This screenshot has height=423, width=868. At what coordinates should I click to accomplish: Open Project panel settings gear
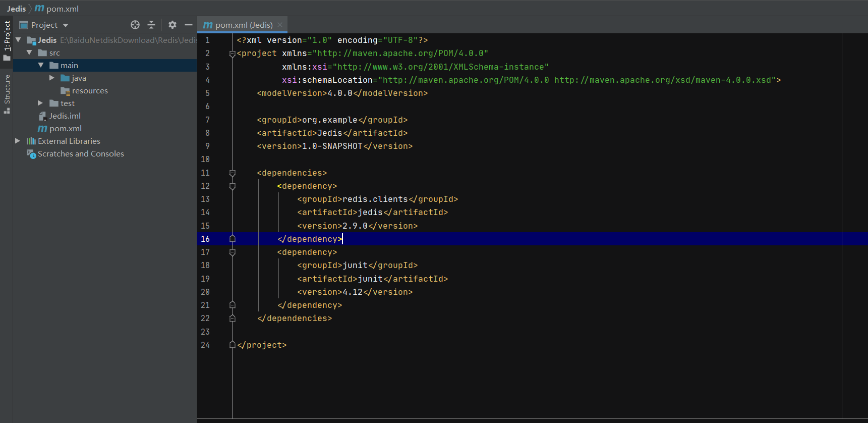[172, 25]
